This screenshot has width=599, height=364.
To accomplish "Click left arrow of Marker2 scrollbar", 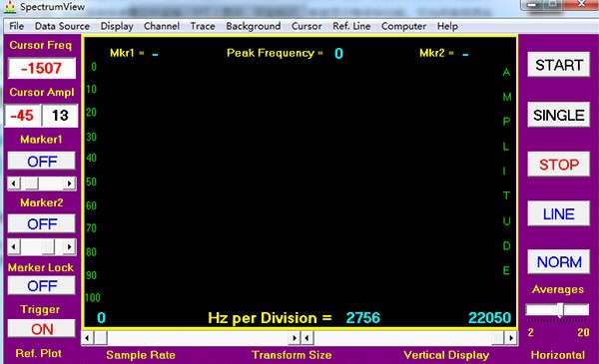I will [14, 247].
